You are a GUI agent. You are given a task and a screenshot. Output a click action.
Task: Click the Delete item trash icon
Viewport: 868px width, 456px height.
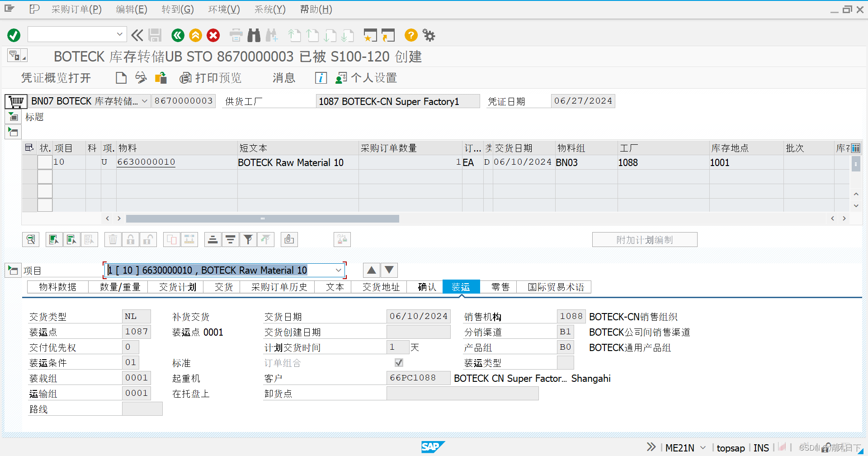point(113,239)
